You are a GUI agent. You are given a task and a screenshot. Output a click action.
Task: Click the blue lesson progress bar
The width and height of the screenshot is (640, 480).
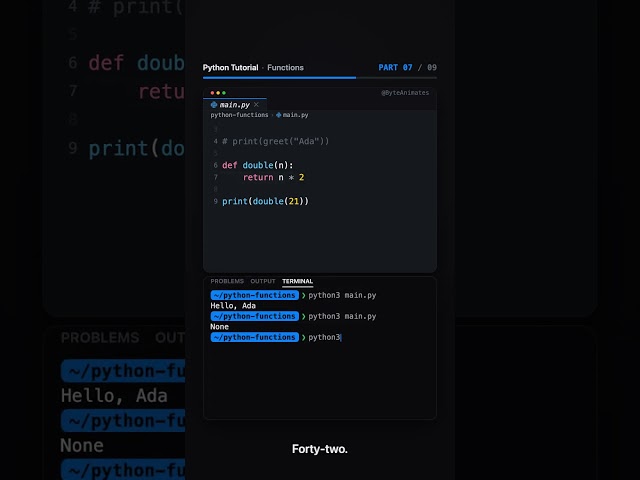tap(280, 77)
